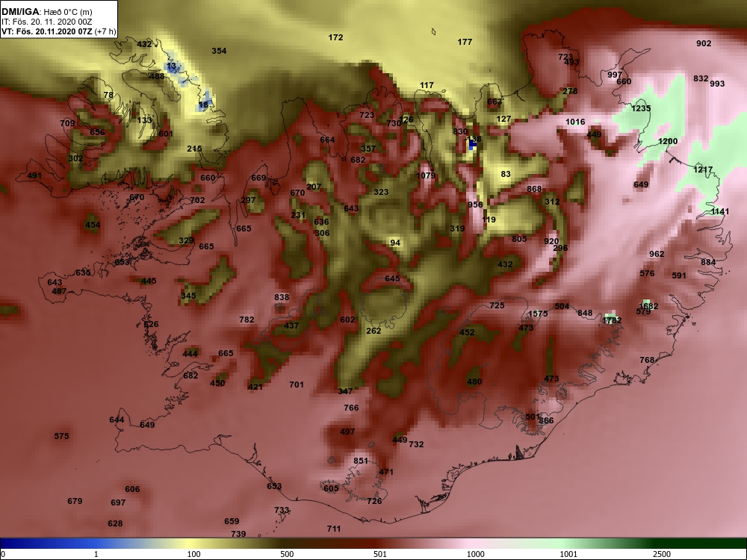This screenshot has height=560, width=747.
Task: Click the color scale label '501'
Action: point(379,554)
